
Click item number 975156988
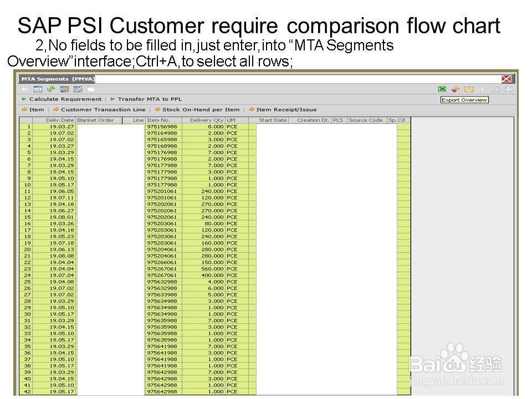coord(163,126)
